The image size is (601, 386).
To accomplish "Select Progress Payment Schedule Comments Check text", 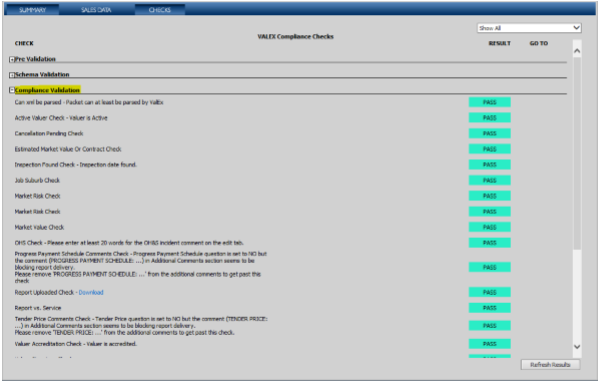I will (141, 268).
